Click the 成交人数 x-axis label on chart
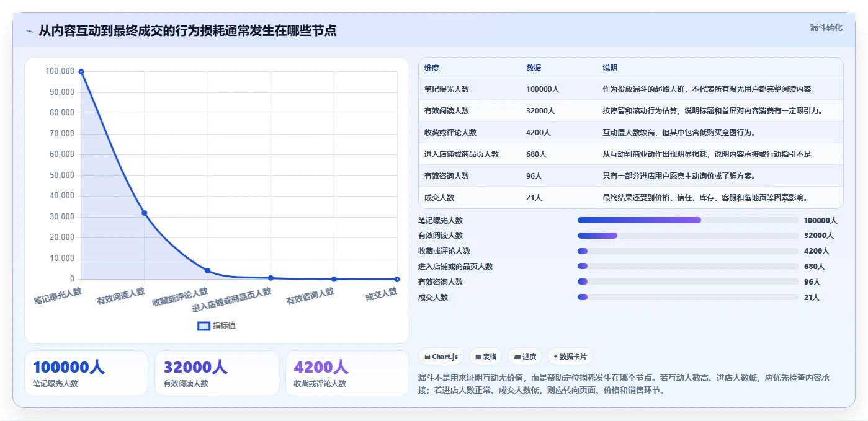 tap(381, 295)
